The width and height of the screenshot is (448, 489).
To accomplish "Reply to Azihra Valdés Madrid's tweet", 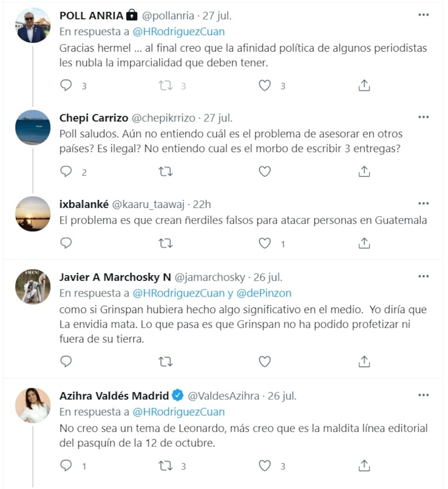I will pyautogui.click(x=66, y=465).
